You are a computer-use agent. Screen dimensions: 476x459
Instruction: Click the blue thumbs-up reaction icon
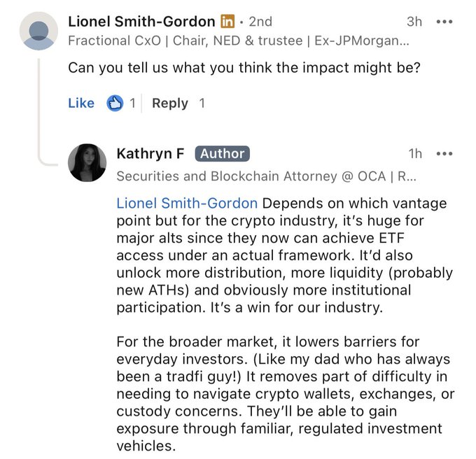(115, 104)
